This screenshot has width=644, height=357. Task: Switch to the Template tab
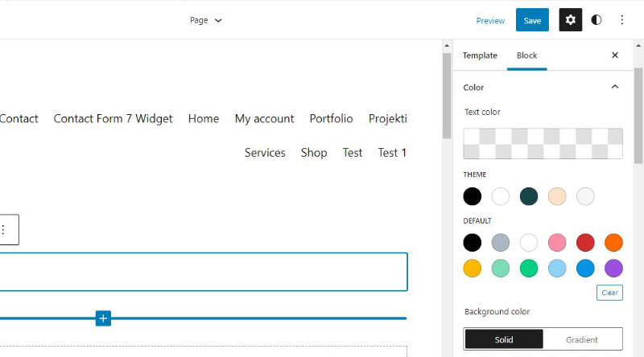[480, 55]
